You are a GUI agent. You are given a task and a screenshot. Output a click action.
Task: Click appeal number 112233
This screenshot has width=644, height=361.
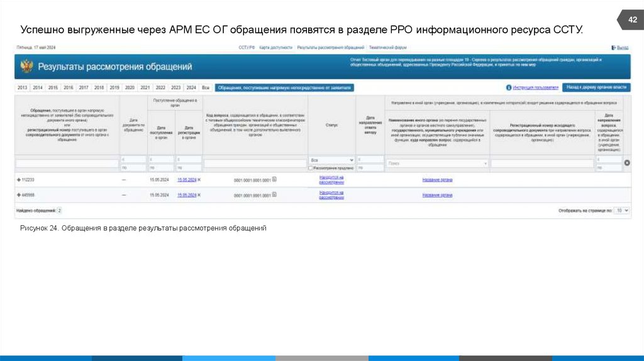28,180
